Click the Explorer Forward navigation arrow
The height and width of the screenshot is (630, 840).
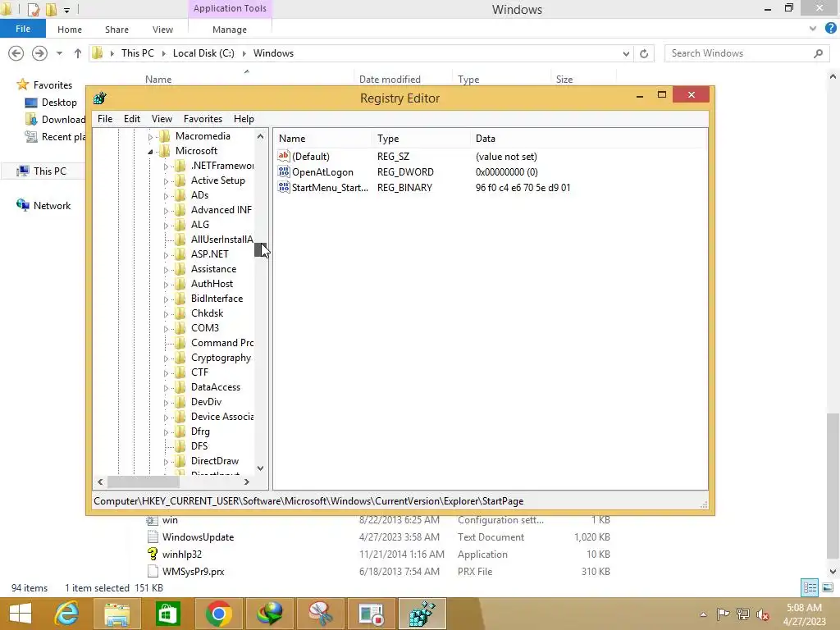tap(39, 53)
